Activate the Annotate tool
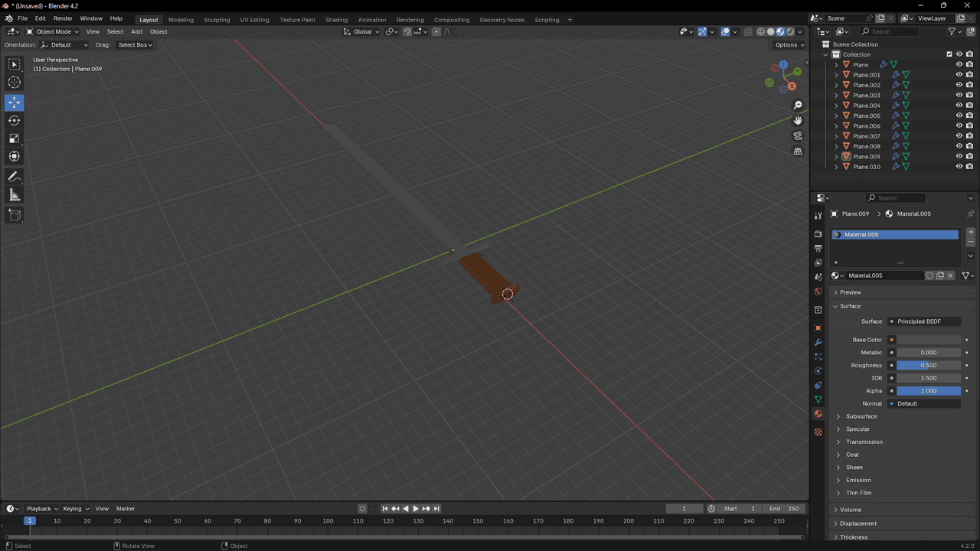The width and height of the screenshot is (980, 551). pos(14,177)
